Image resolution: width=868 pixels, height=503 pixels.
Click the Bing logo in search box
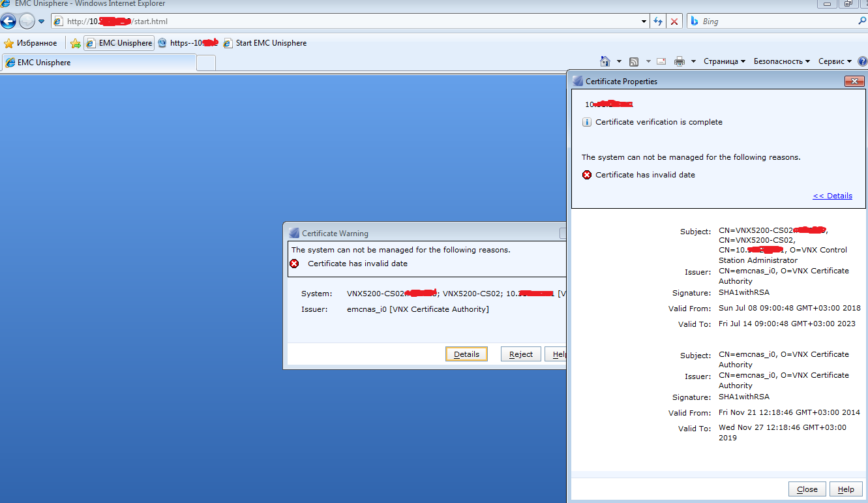point(695,22)
